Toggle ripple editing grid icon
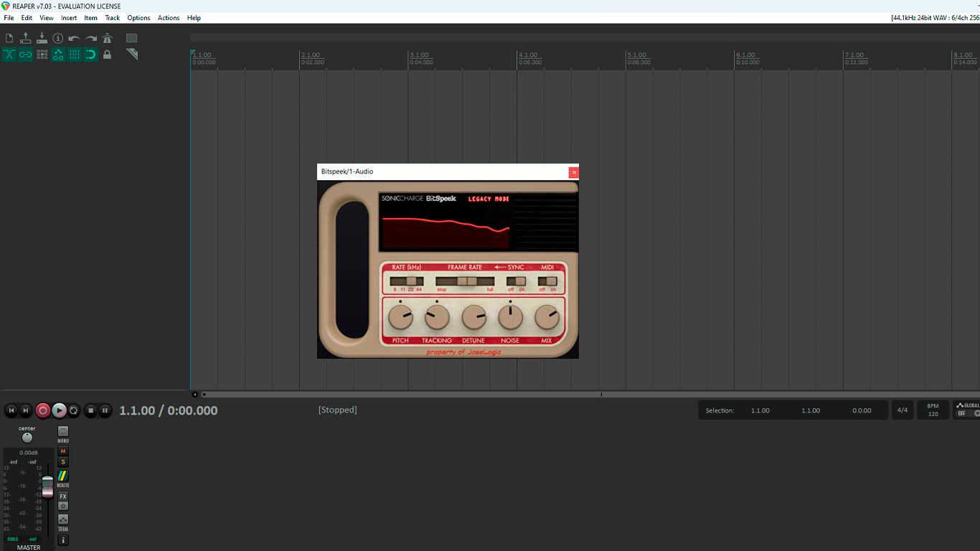 [42, 55]
